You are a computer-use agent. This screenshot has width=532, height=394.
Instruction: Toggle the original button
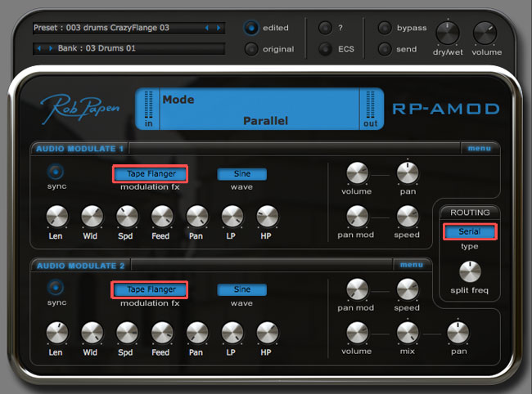tap(251, 49)
